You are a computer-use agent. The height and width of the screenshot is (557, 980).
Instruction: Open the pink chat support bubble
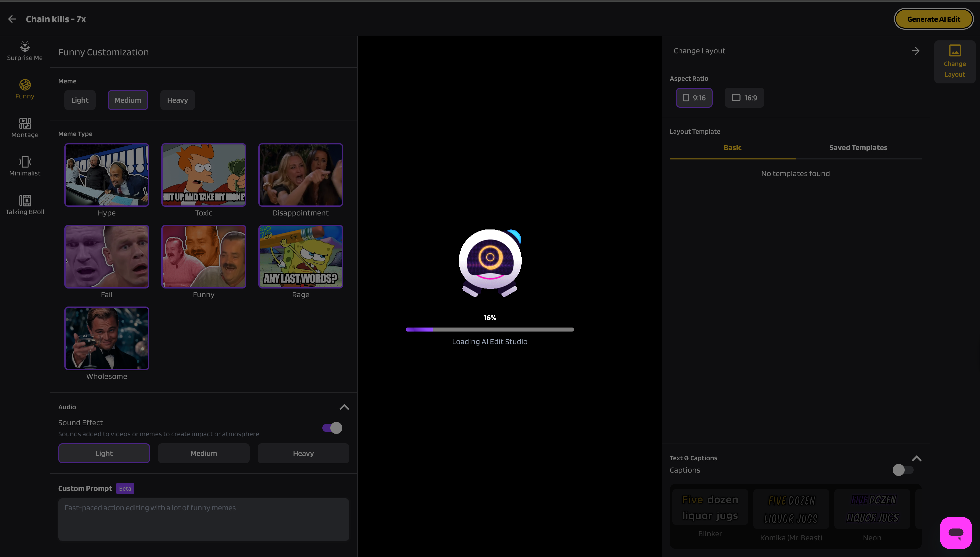tap(956, 533)
